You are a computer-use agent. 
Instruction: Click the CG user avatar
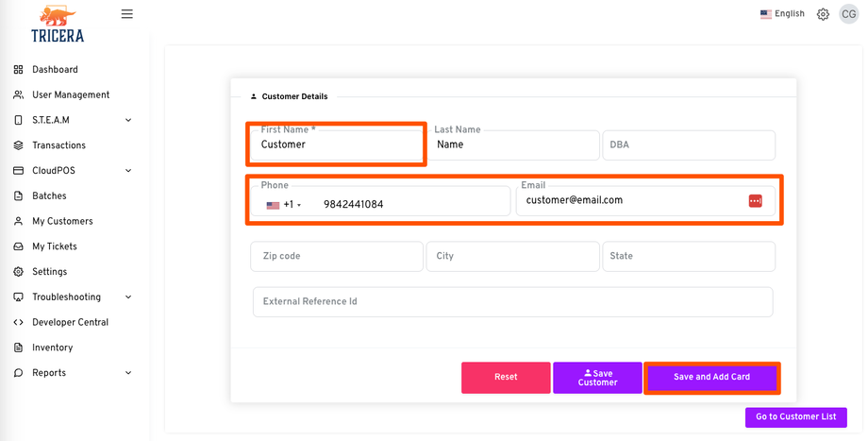pos(848,14)
